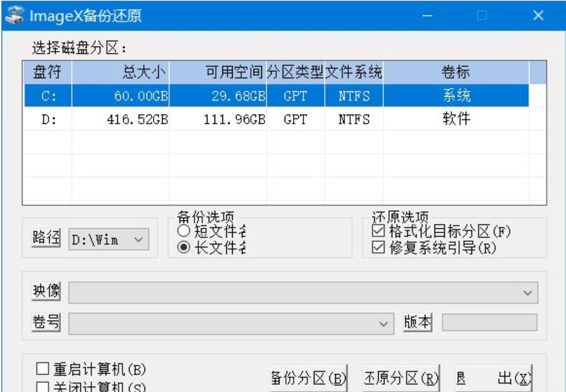Open the D:\Wim path dropdown

[109, 239]
